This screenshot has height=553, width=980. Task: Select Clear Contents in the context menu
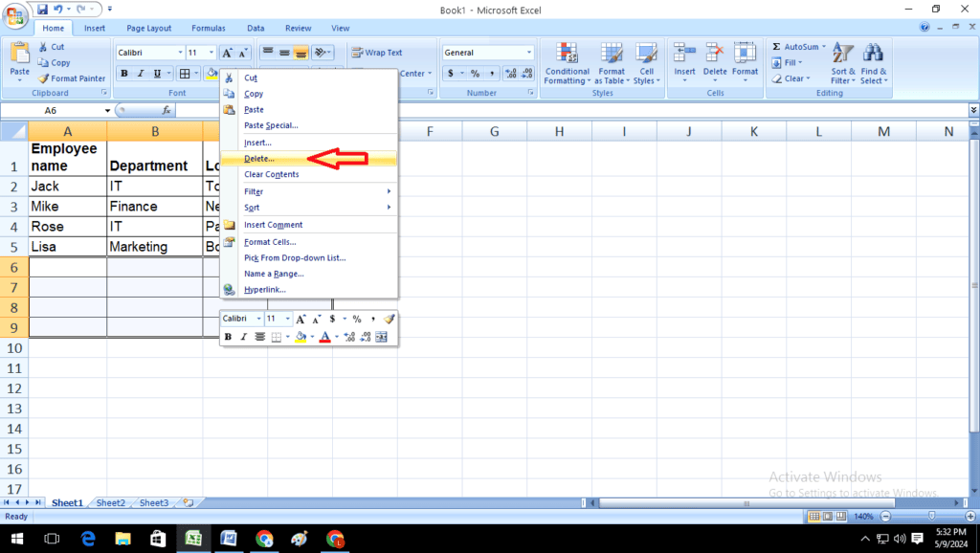(271, 175)
